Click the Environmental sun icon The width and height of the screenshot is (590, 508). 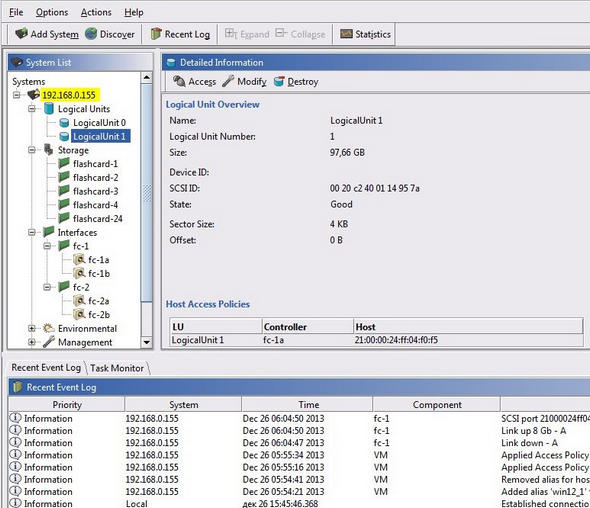point(49,328)
